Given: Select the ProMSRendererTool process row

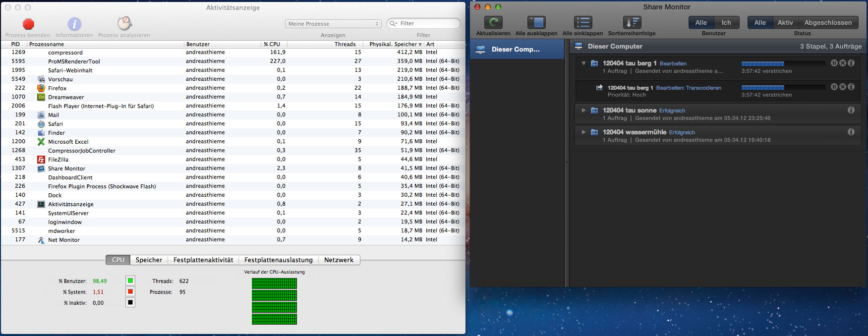Looking at the screenshot, I should 233,61.
